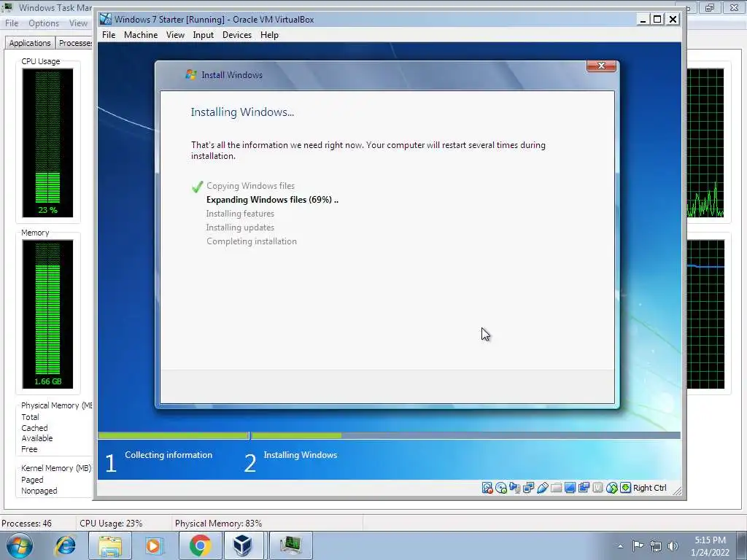Click the CPU Usage gauge showing 23 %
The height and width of the screenshot is (560, 747).
pyautogui.click(x=47, y=143)
